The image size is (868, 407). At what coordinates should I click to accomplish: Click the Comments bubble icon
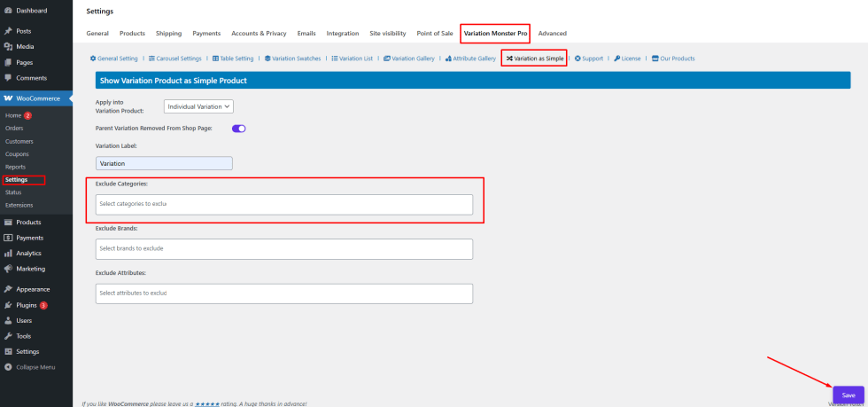(8, 78)
